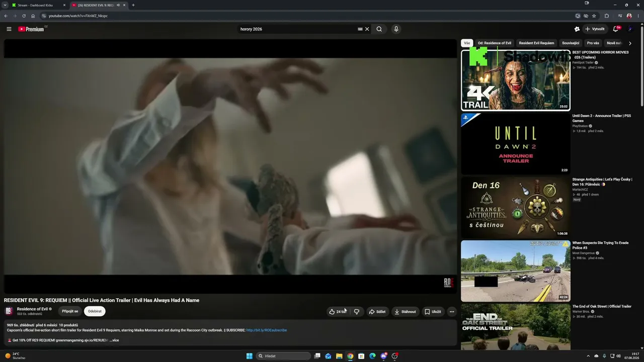Dislike the video with thumbs down
This screenshot has width=644, height=362.
click(357, 312)
